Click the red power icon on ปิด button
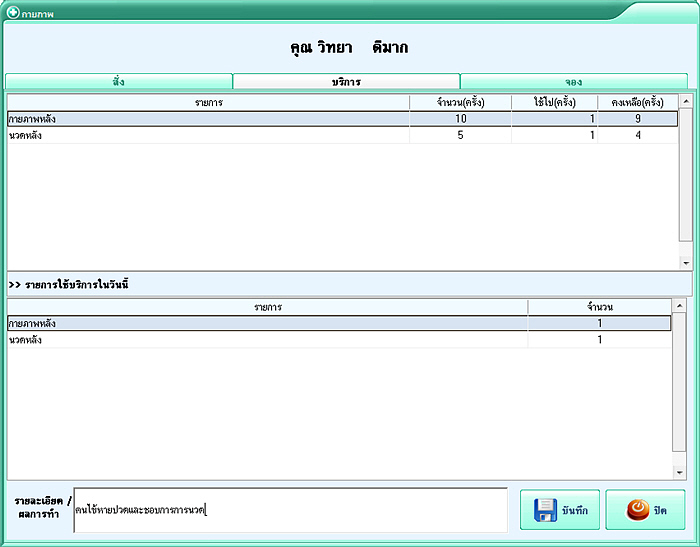700x547 pixels. (638, 510)
